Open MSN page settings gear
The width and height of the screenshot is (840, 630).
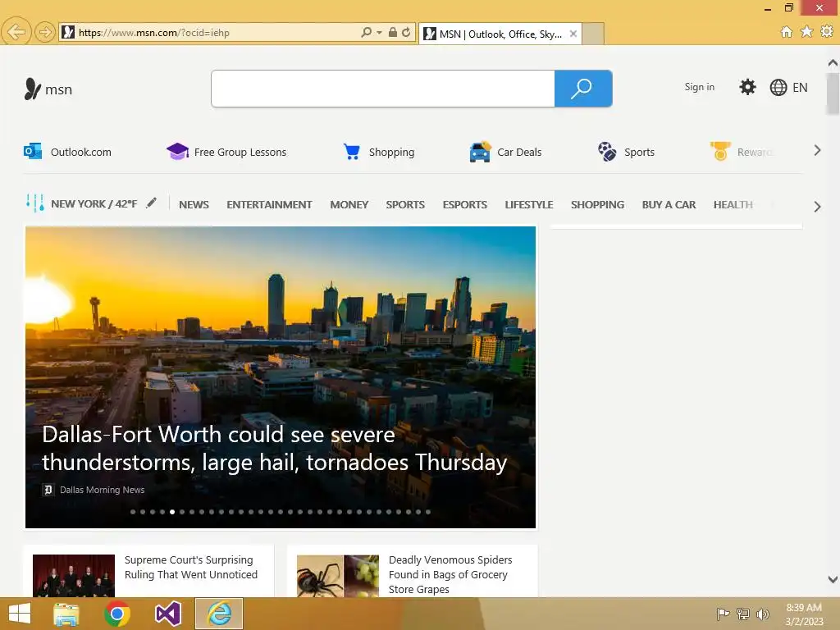(747, 87)
